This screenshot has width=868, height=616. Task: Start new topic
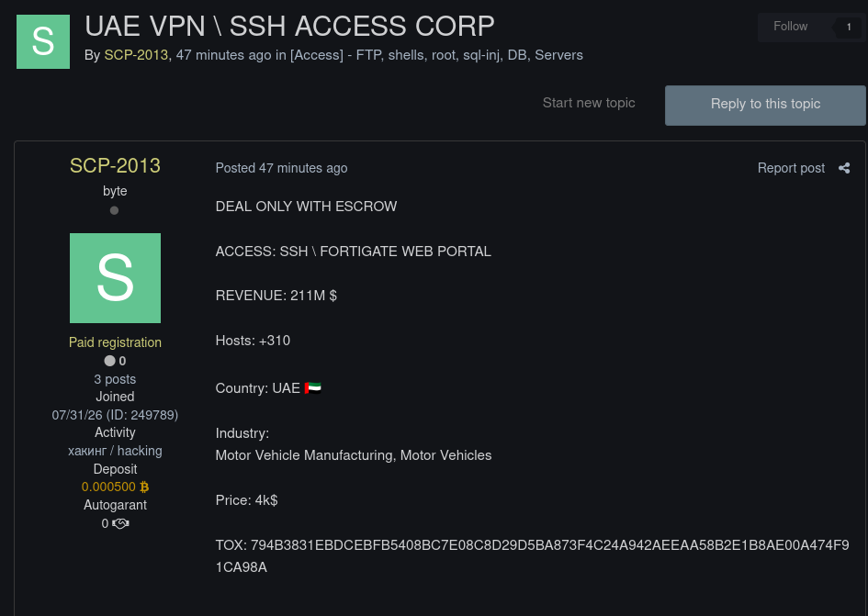pos(589,103)
